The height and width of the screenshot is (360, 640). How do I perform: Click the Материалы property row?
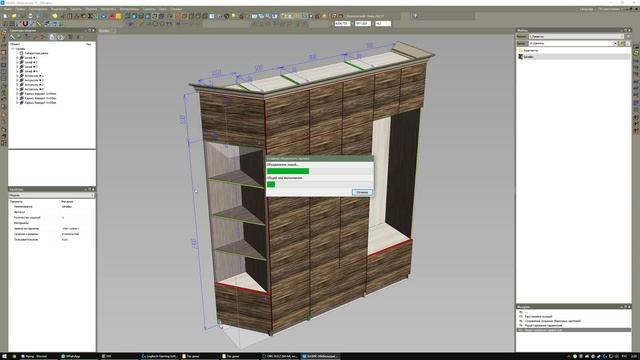coord(52,223)
